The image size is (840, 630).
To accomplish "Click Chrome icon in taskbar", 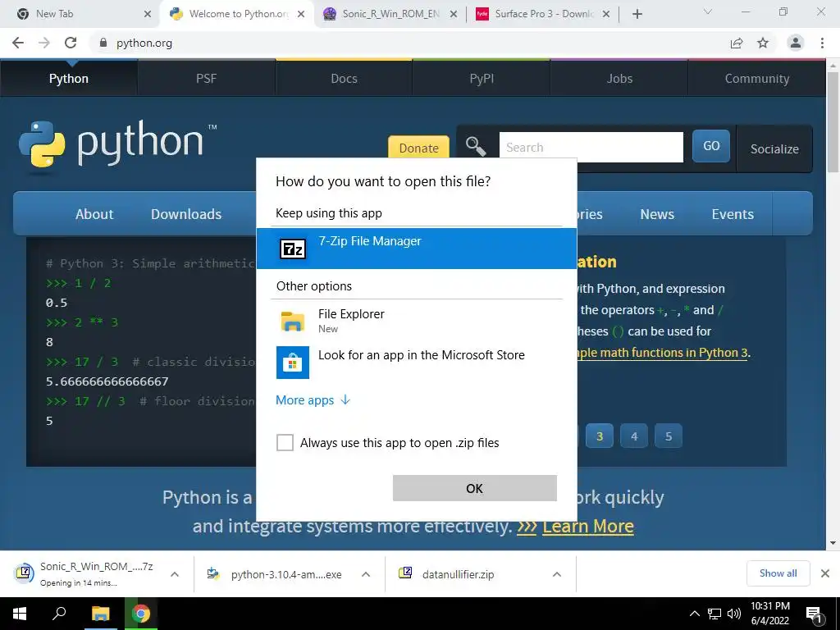I will [x=140, y=614].
